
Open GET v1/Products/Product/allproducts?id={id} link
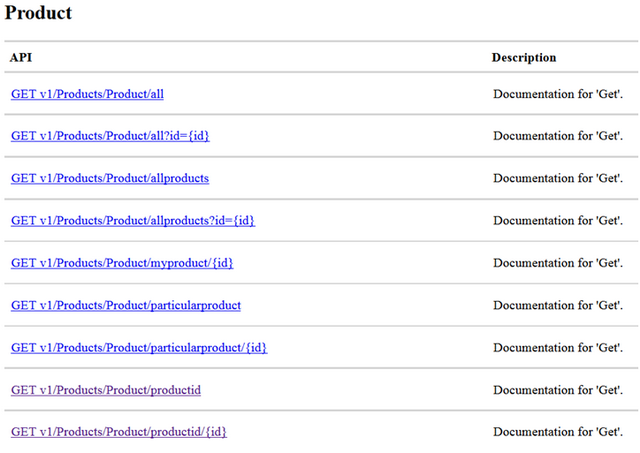[x=133, y=221]
